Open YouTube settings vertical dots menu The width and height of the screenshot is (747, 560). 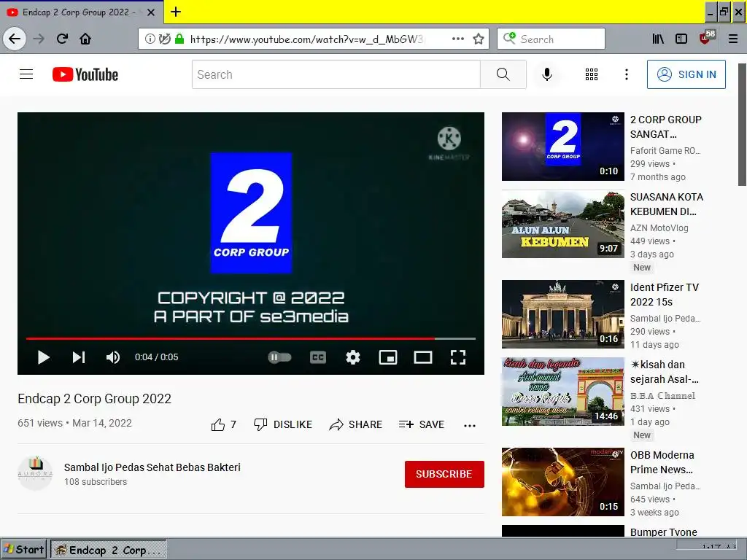coord(627,74)
